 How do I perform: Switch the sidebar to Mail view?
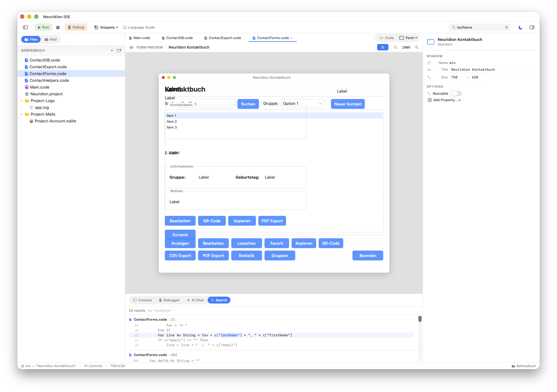click(50, 39)
